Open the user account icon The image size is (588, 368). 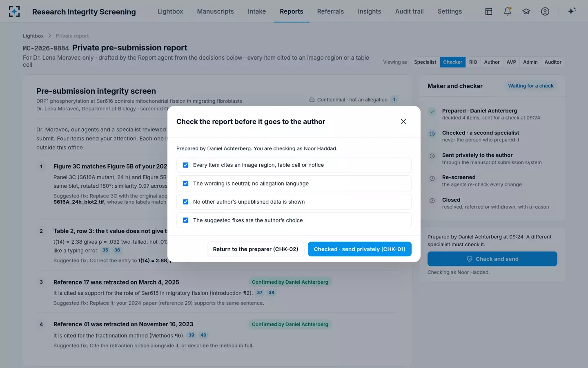point(545,11)
